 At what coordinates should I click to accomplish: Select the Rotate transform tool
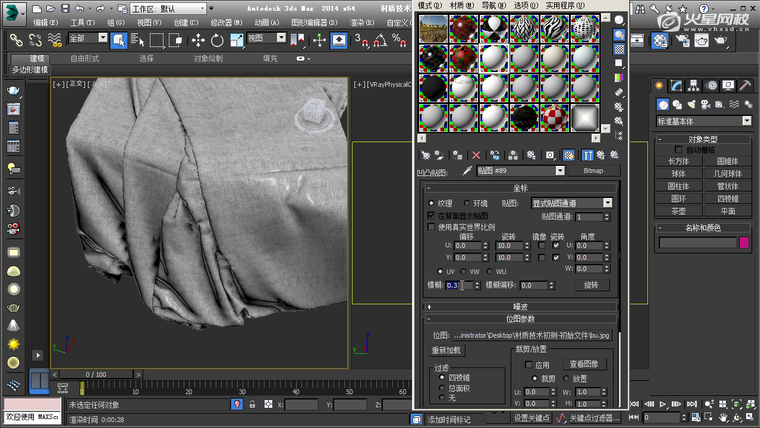coord(215,40)
